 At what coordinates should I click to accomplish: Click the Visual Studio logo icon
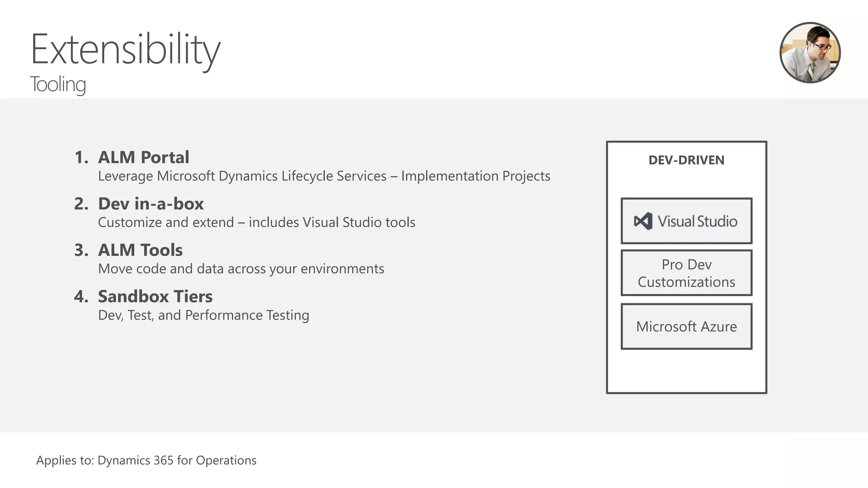[643, 221]
